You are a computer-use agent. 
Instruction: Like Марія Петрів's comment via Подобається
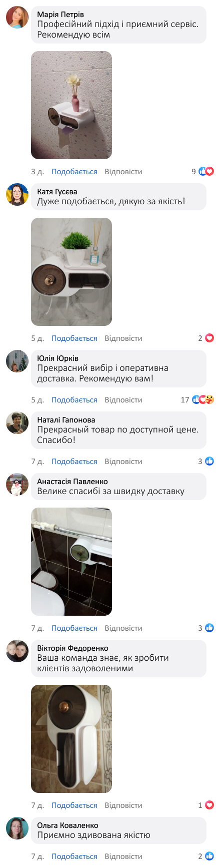pos(74,172)
